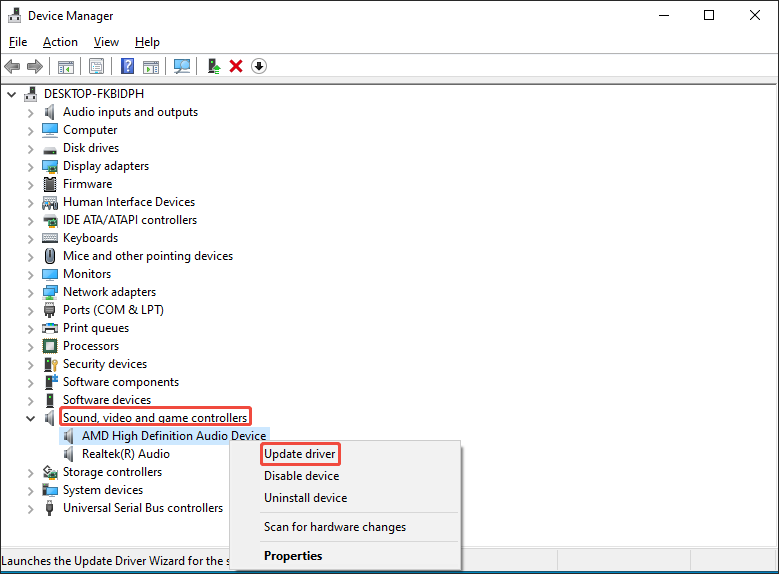The image size is (779, 574).
Task: Open the Action menu
Action: point(60,42)
